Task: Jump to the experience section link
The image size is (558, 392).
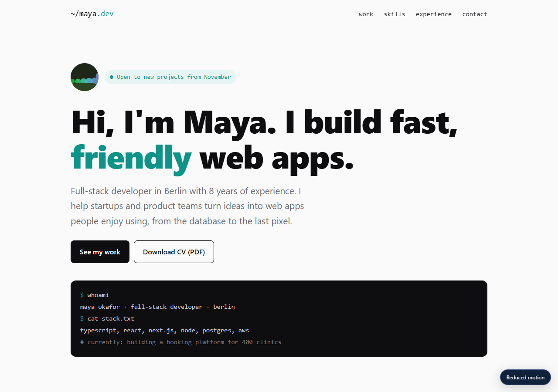Action: click(433, 14)
